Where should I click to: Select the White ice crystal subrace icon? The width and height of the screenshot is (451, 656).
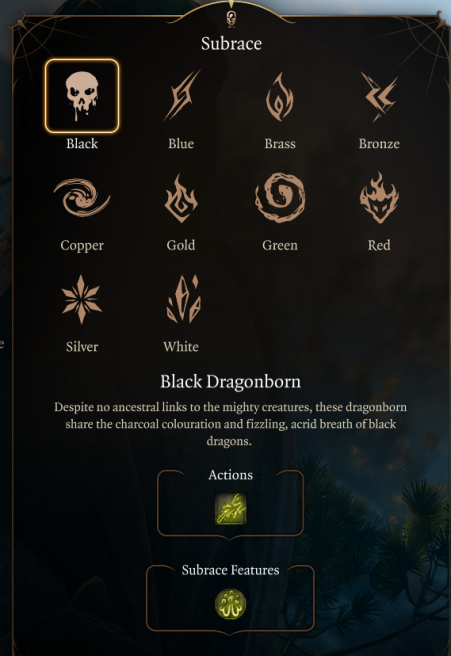click(184, 299)
